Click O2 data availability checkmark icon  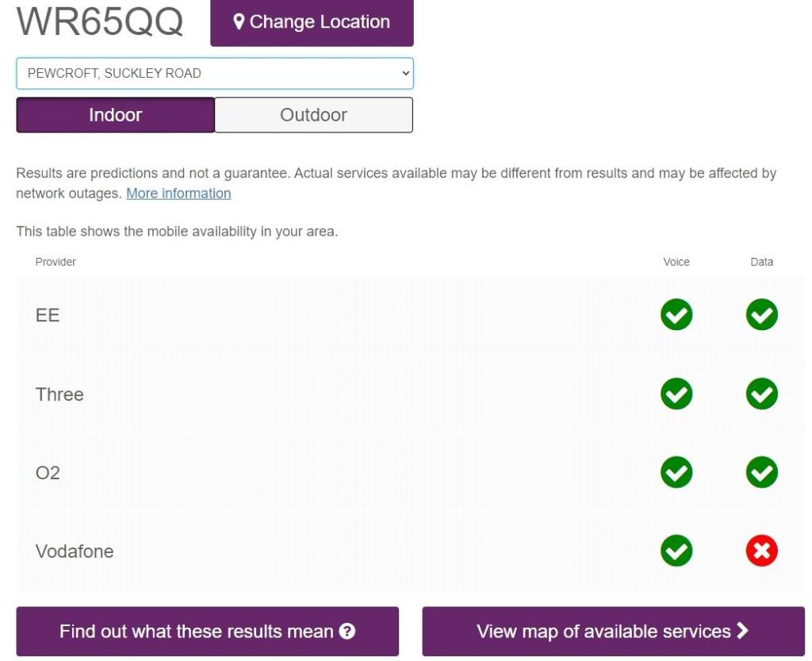pos(761,473)
